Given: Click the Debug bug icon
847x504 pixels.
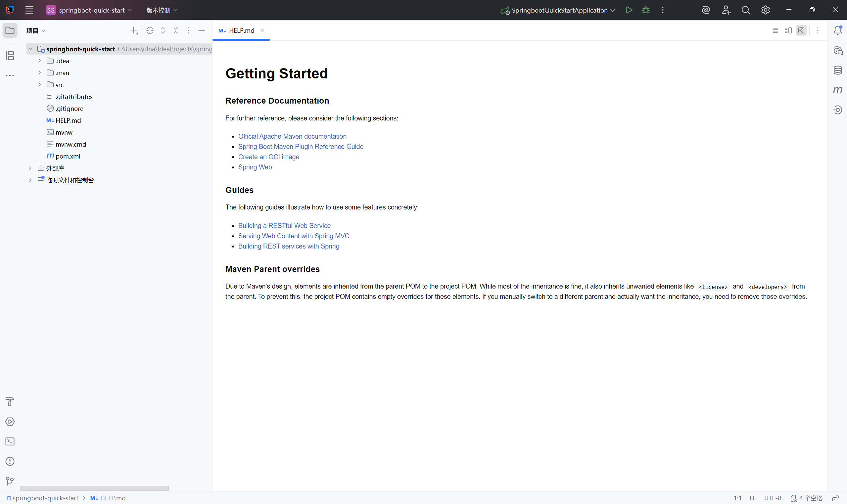Looking at the screenshot, I should click(x=646, y=10).
